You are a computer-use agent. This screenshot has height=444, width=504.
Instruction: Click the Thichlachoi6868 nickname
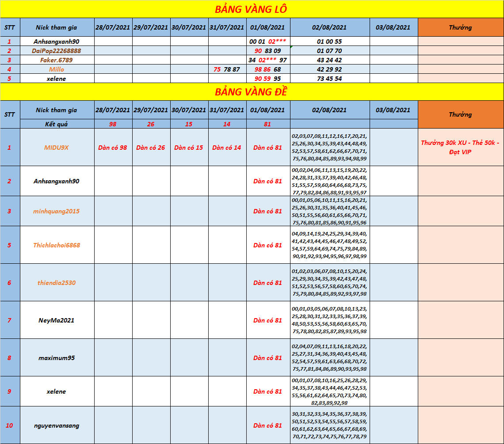57,245
